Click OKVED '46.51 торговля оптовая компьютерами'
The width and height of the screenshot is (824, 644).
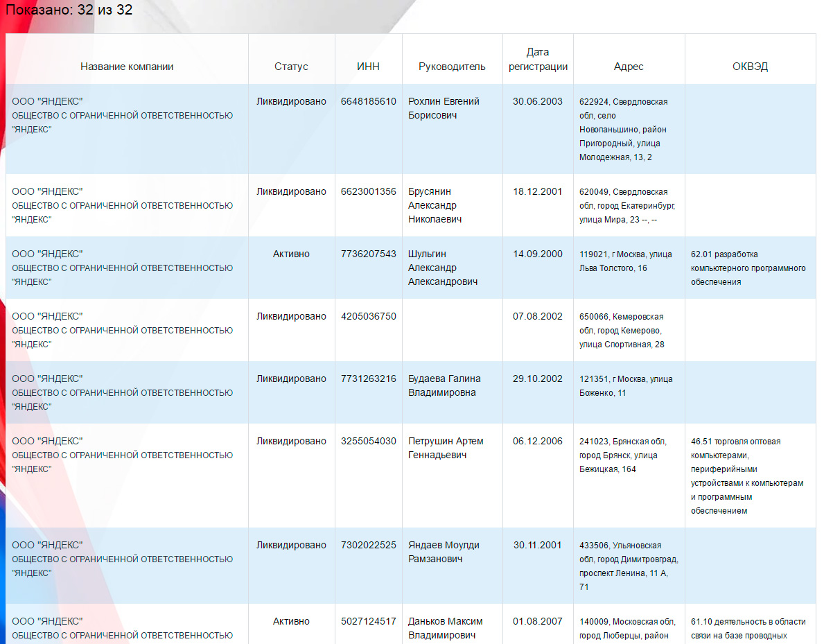[747, 476]
